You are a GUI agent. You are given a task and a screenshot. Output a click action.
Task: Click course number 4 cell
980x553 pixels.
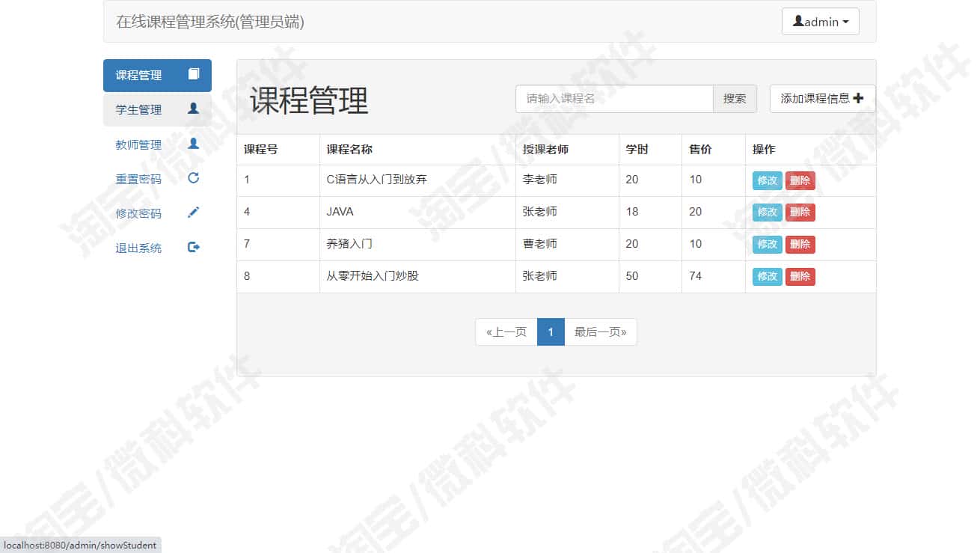pos(278,213)
